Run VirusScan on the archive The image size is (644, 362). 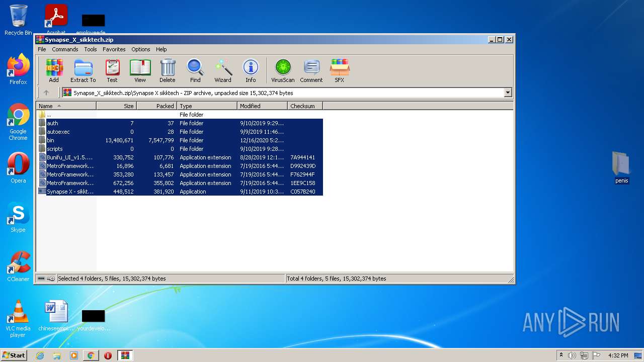283,71
